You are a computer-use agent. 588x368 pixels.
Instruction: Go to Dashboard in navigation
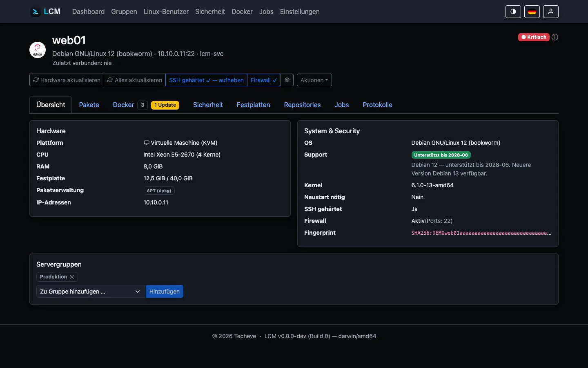coord(88,11)
